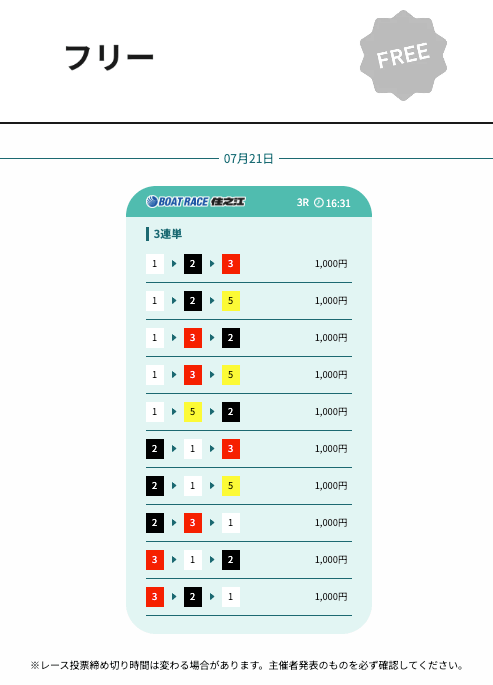The image size is (493, 685).
Task: Click the 1,000円 amount in the 1-2-3 row
Action: (x=331, y=264)
